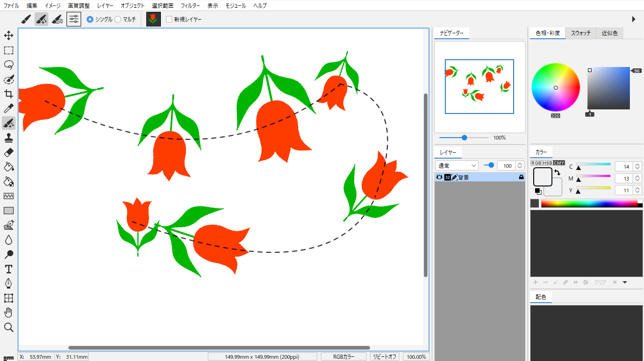The image size is (644, 361).
Task: Select the picture brush tool in left toolbar
Action: tap(9, 123)
